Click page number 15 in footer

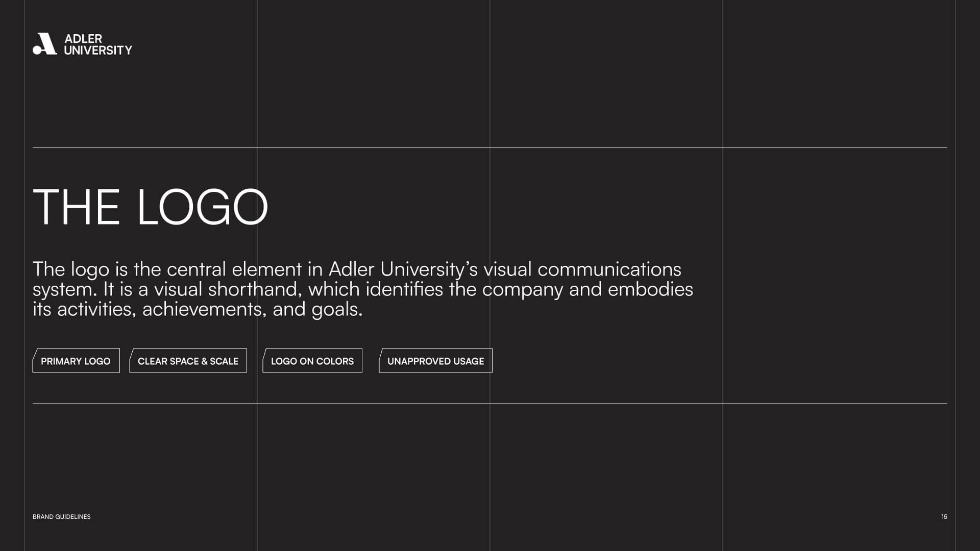point(944,517)
